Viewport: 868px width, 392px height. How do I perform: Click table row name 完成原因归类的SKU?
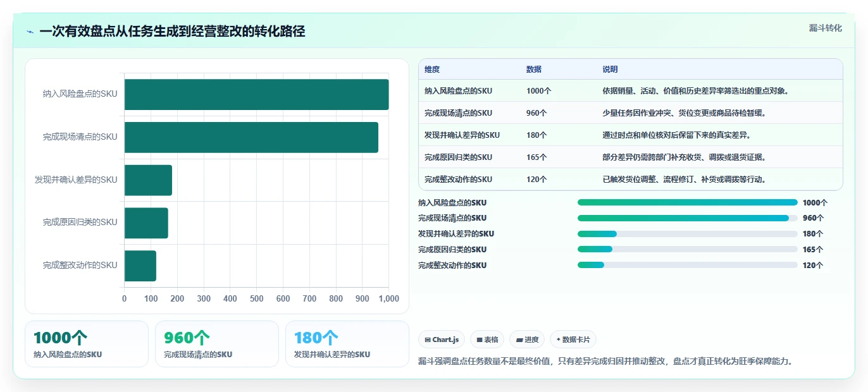(x=458, y=157)
